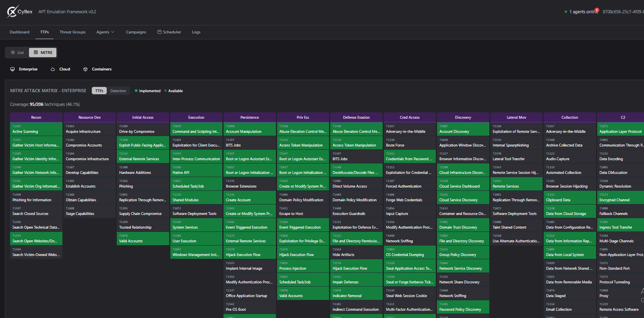The height and width of the screenshot is (318, 644).
Task: Click the red notification badge by agents online
Action: 597,9
